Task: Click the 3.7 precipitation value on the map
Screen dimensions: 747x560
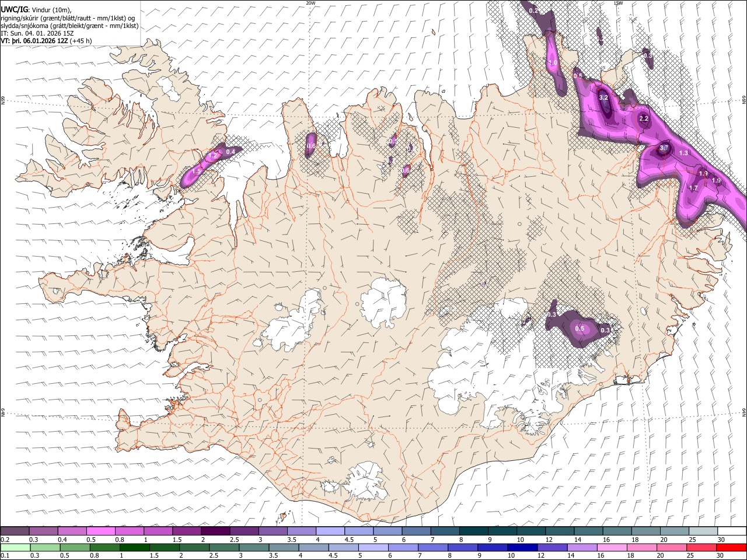Action: pyautogui.click(x=664, y=148)
